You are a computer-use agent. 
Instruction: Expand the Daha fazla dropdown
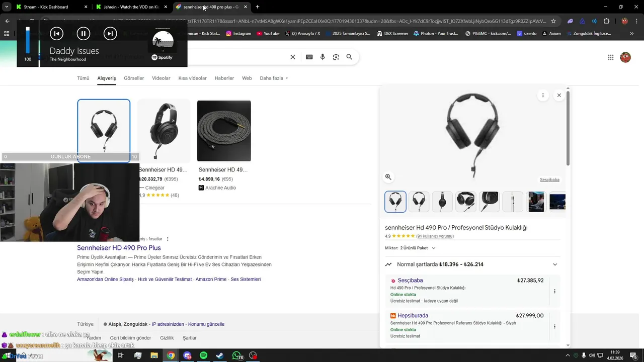274,78
